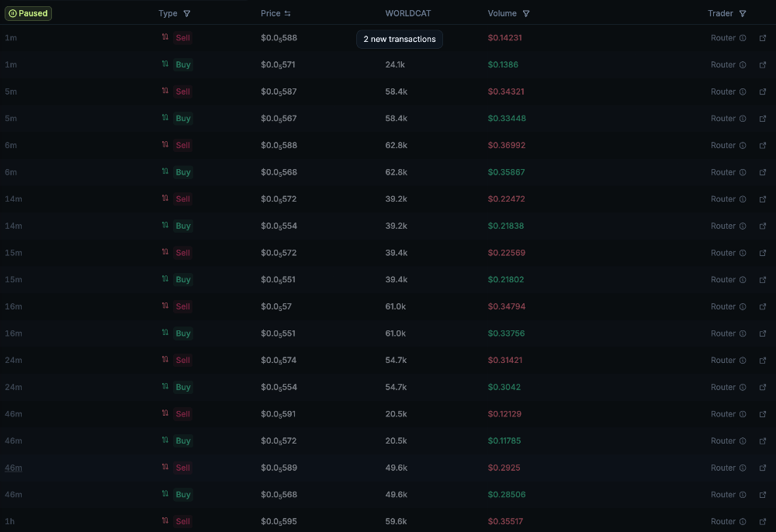Click the WORLDCAT column header
This screenshot has height=532, width=776.
408,13
